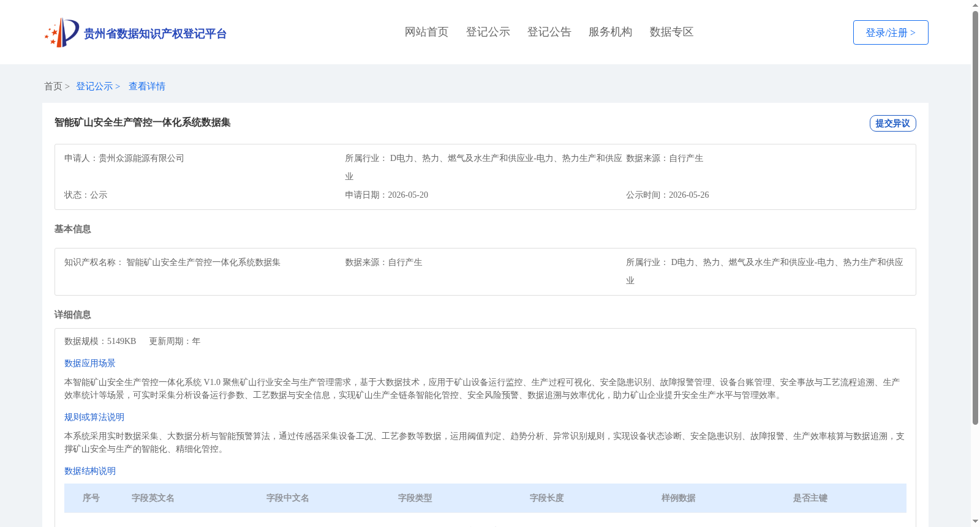980x527 pixels.
Task: Click the 规则或算法说明 subheading
Action: tap(94, 417)
